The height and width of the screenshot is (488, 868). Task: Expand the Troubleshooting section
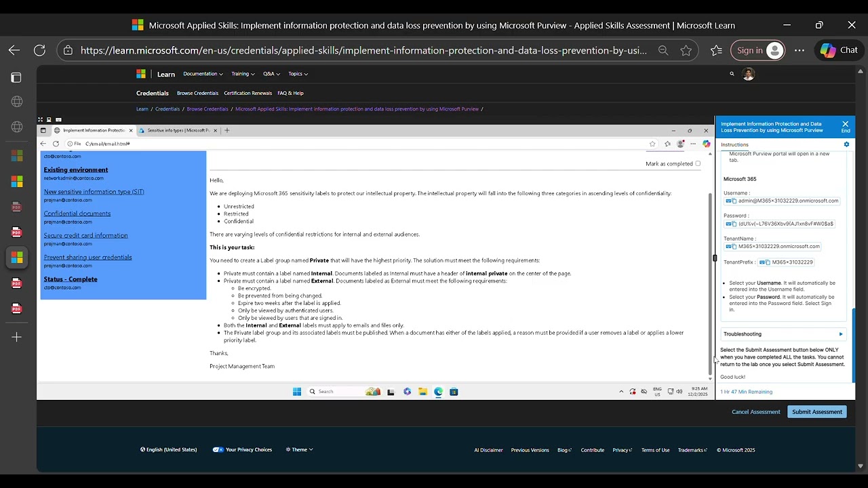coord(783,334)
